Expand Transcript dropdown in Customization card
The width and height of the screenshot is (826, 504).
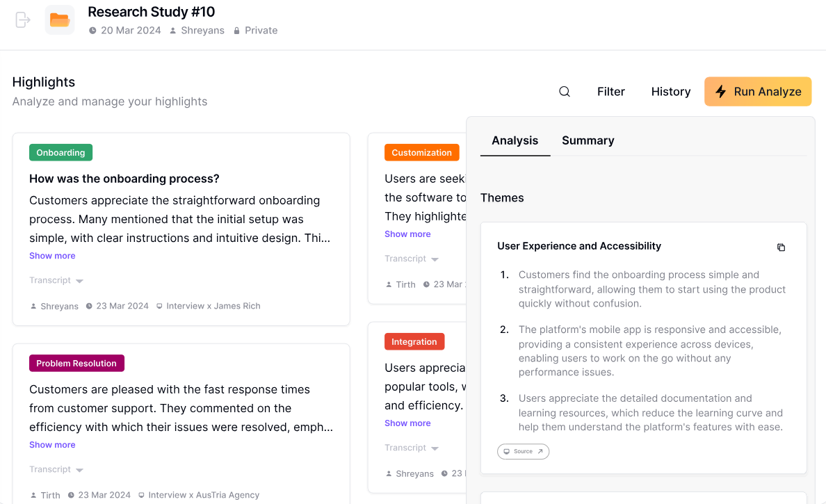click(412, 259)
